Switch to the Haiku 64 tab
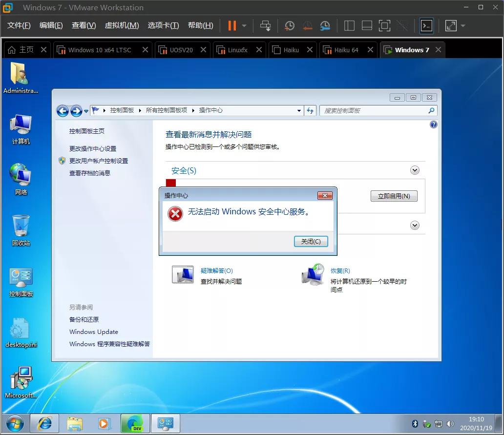504x435 pixels. (348, 49)
